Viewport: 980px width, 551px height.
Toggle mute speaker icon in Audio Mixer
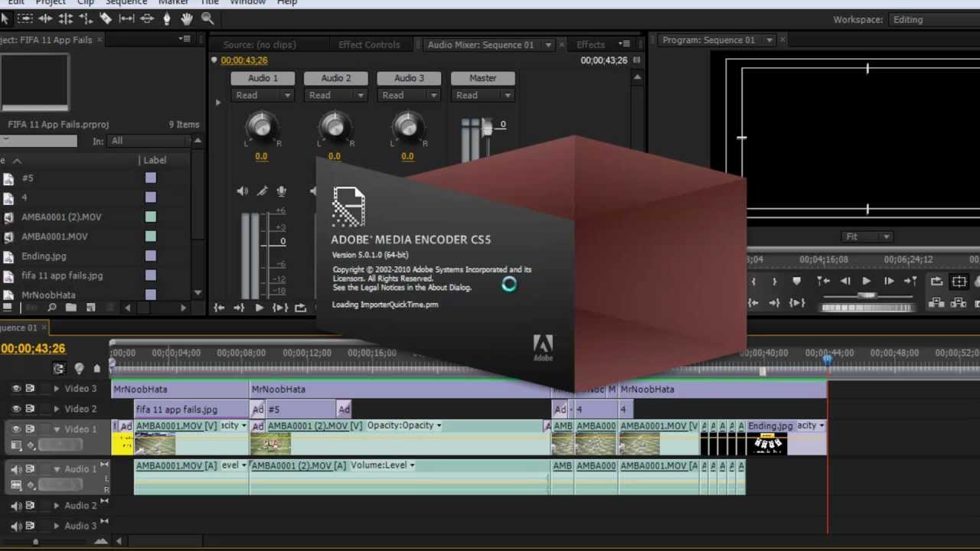pos(242,191)
